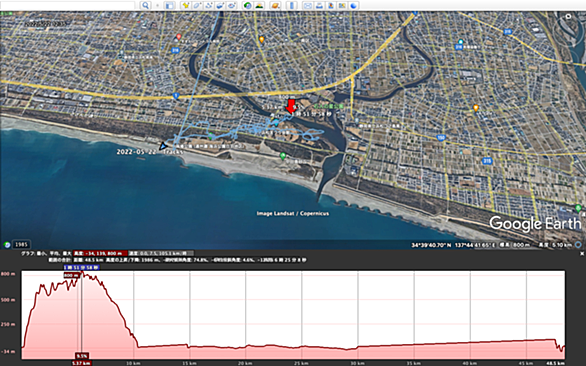
Task: Select the Add Polygon tool
Action: coord(197,5)
